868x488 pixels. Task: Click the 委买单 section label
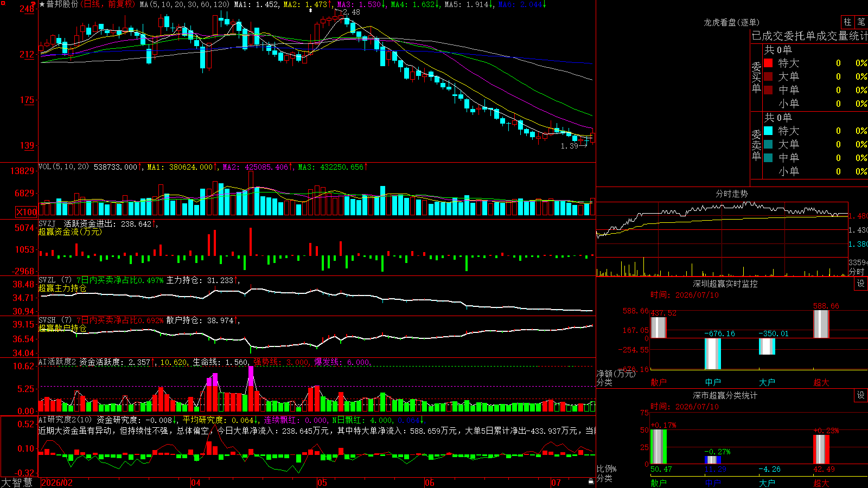pos(756,77)
